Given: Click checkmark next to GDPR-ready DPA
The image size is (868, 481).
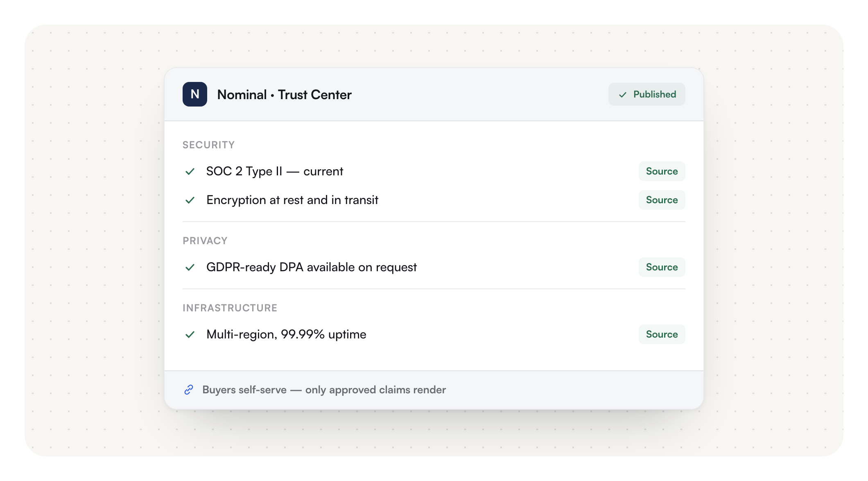Looking at the screenshot, I should click(x=190, y=267).
